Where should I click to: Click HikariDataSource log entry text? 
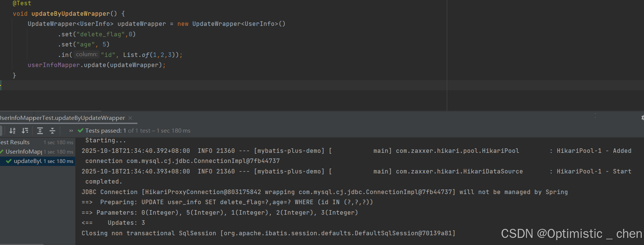(460, 172)
